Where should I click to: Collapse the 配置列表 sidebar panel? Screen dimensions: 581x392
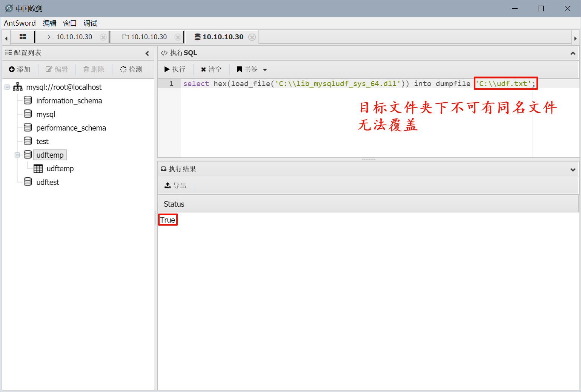[x=147, y=53]
